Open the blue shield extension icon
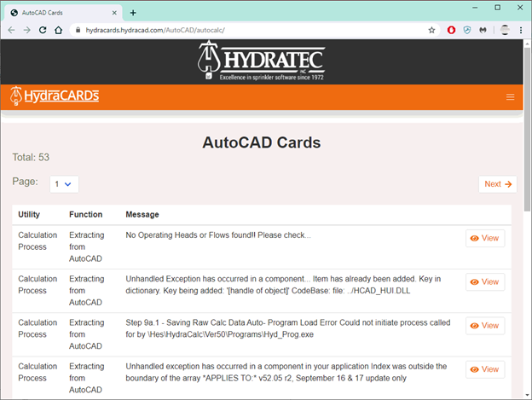The height and width of the screenshot is (400, 532). coord(467,30)
